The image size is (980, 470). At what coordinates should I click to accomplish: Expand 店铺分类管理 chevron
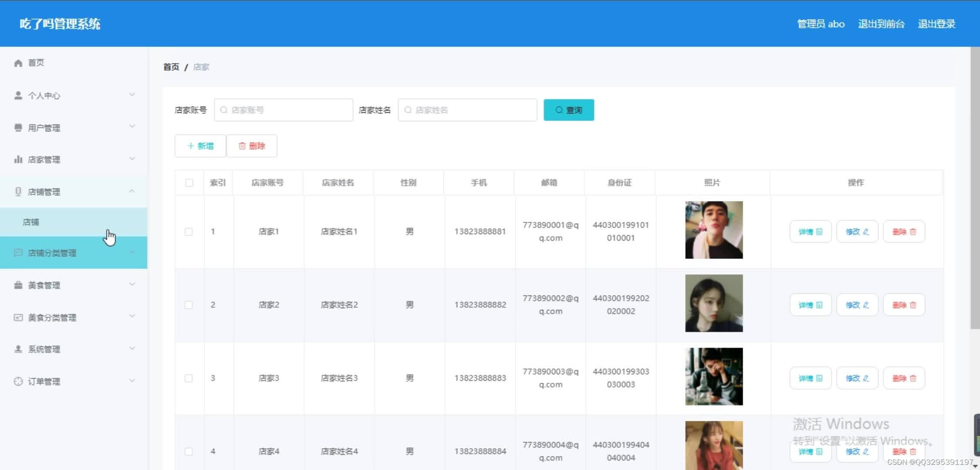pyautogui.click(x=132, y=252)
